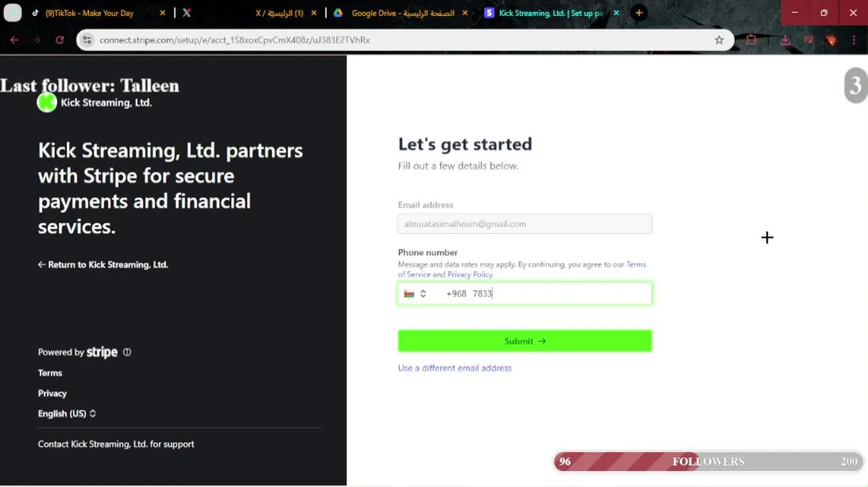Viewport: 868px width, 487px height.
Task: Open the browser profile avatar
Action: pos(831,41)
